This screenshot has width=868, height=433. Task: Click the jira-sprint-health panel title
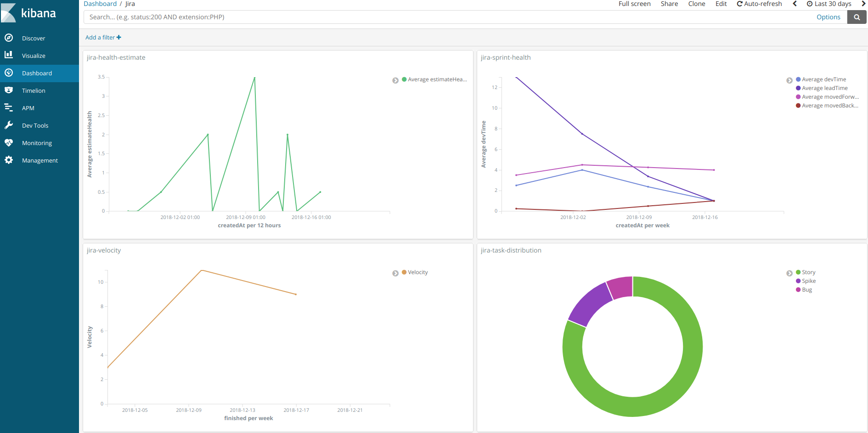[x=506, y=57]
